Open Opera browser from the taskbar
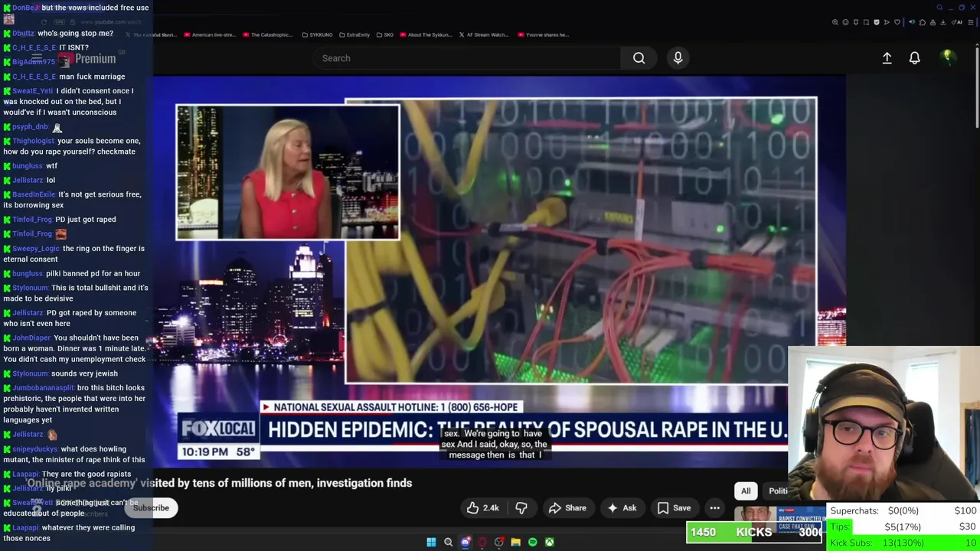980x551 pixels. pos(482,543)
